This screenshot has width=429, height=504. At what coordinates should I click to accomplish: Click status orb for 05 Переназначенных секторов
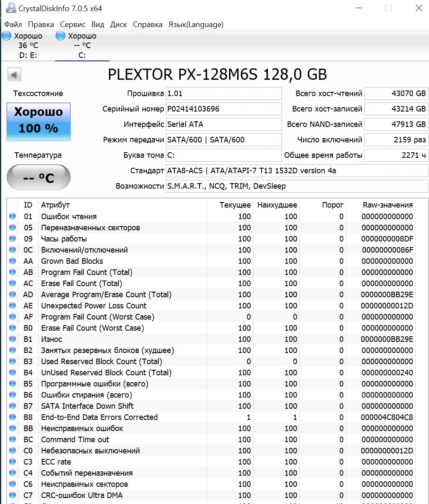point(12,228)
